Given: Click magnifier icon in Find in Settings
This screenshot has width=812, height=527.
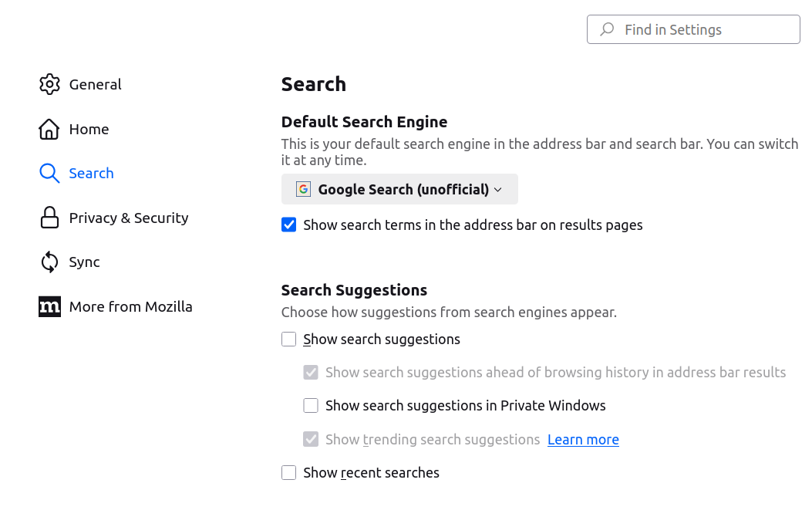Looking at the screenshot, I should 607,29.
